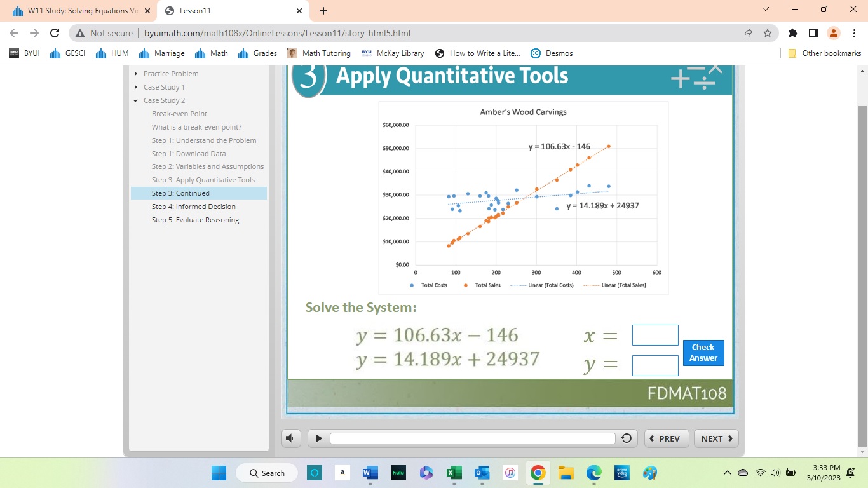Open Step 1: Download Data slide
Image resolution: width=868 pixels, height=488 pixels.
[189, 154]
